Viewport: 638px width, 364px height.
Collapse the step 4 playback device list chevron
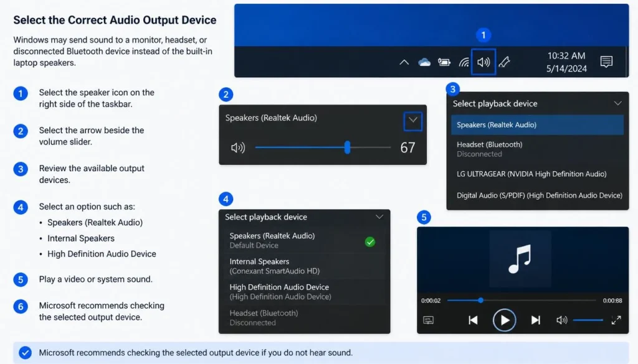pos(379,217)
